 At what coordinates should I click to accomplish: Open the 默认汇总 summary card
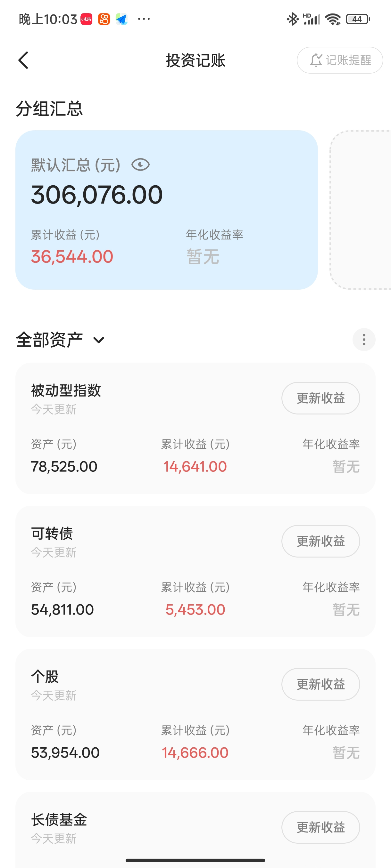click(x=166, y=210)
